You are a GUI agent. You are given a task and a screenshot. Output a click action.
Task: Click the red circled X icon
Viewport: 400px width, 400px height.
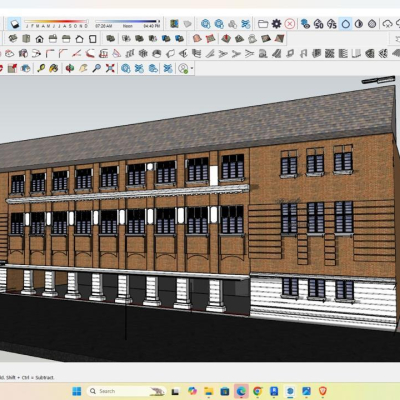pyautogui.click(x=290, y=24)
